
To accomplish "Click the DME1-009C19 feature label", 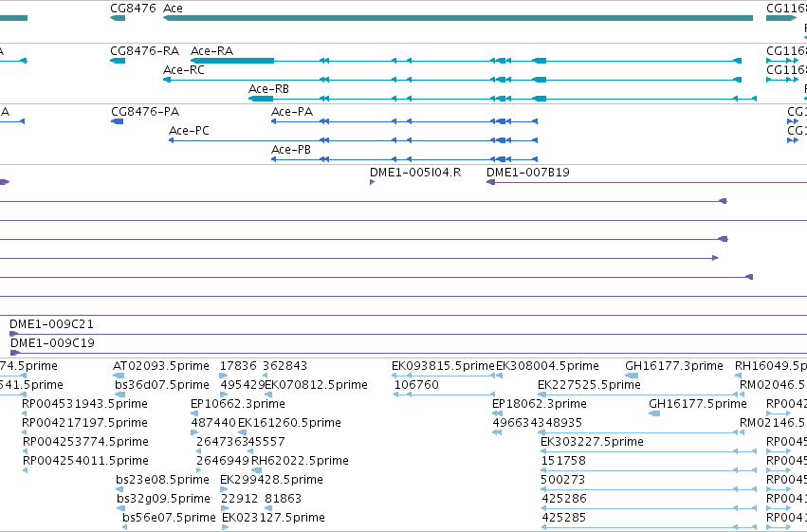I will [x=52, y=343].
